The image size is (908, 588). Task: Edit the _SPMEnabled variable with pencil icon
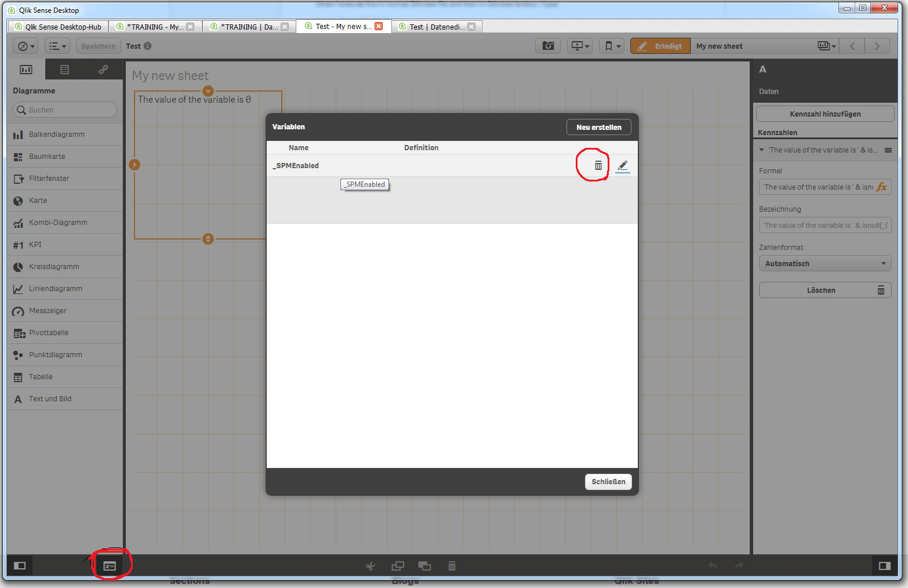pyautogui.click(x=623, y=166)
